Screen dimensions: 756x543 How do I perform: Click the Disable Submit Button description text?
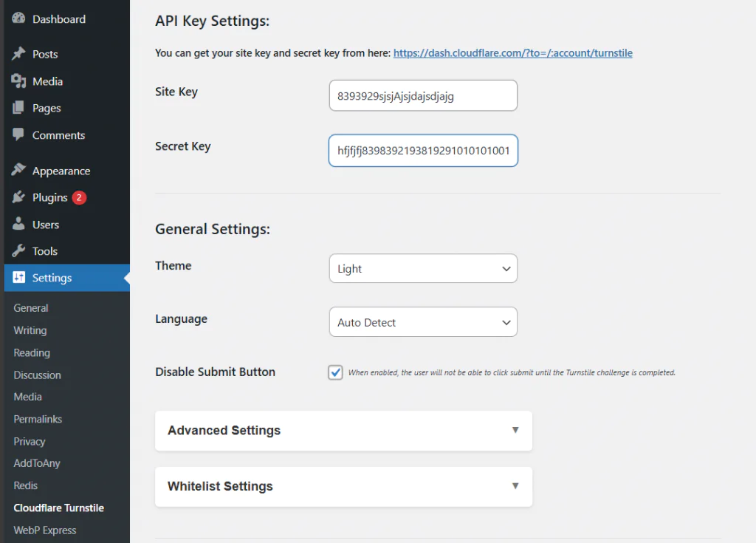512,372
